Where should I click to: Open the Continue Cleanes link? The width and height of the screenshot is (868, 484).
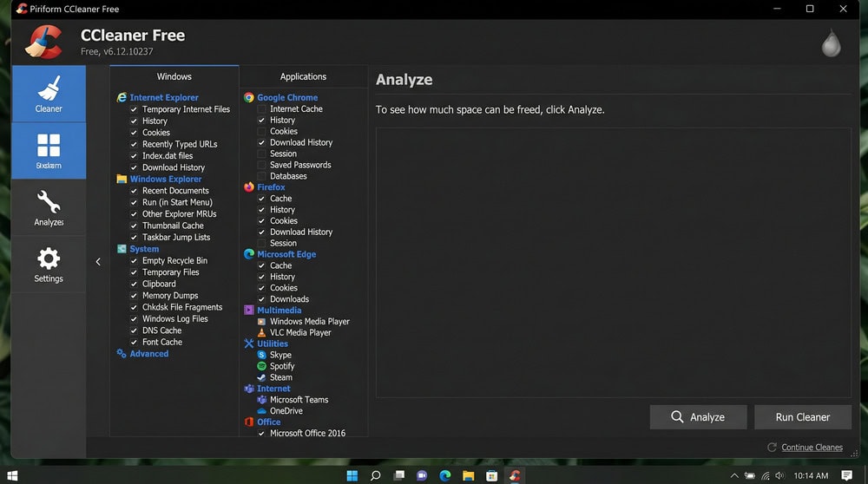(812, 448)
